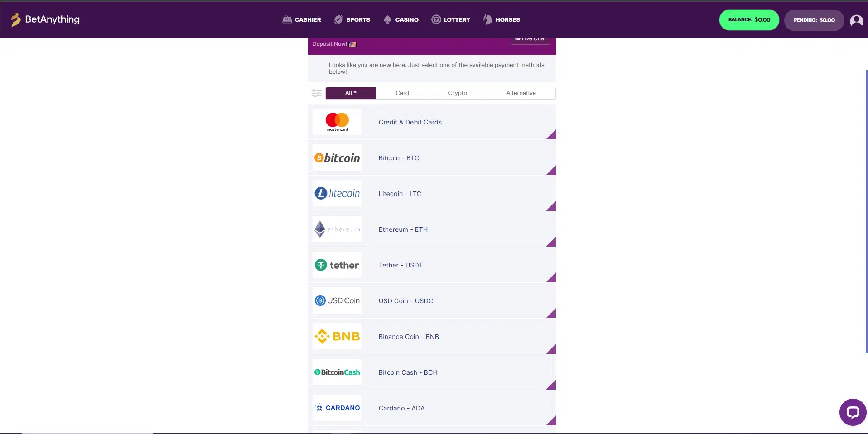Image resolution: width=868 pixels, height=434 pixels.
Task: Click the Casino spade icon
Action: 387,19
